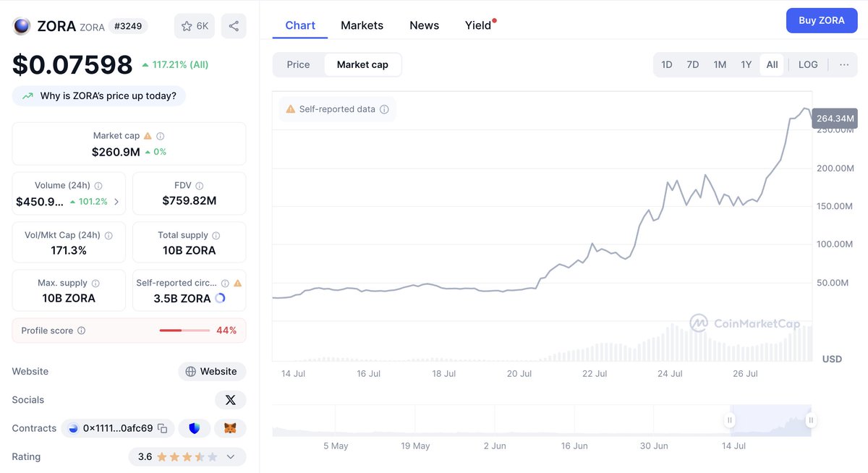Open the share icon button
The image size is (868, 473).
tap(234, 26)
